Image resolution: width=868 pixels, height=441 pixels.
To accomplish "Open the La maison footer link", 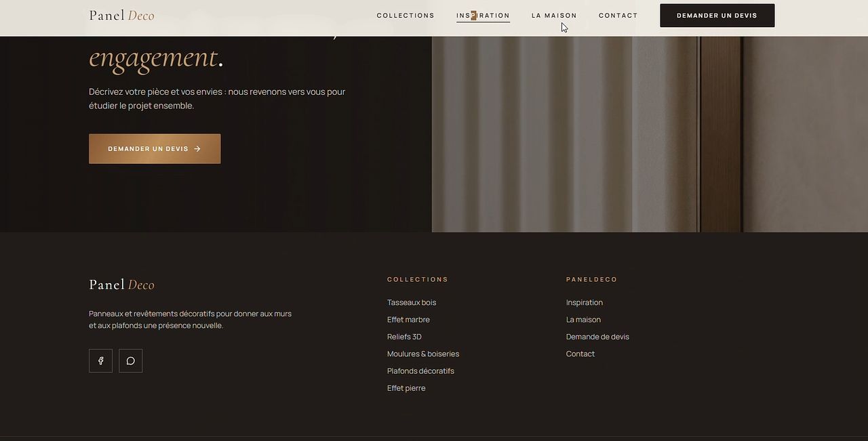I will pyautogui.click(x=583, y=320).
